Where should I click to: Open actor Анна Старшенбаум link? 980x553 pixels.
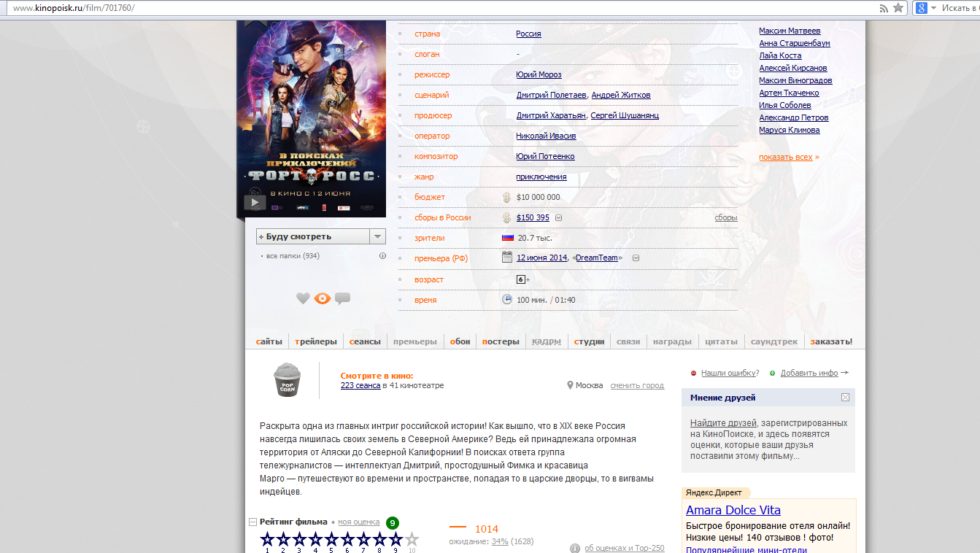(795, 43)
